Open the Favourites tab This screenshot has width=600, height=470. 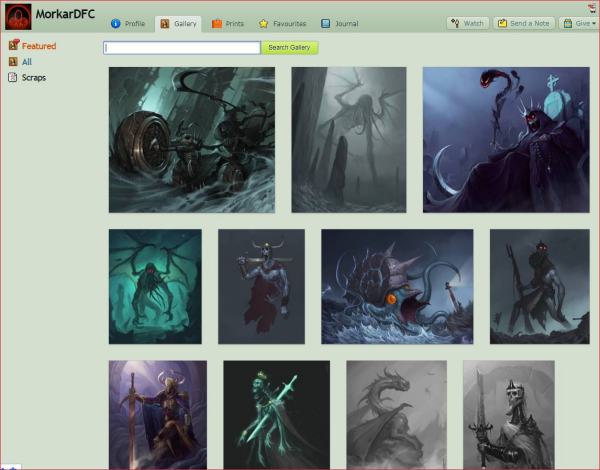pos(282,23)
